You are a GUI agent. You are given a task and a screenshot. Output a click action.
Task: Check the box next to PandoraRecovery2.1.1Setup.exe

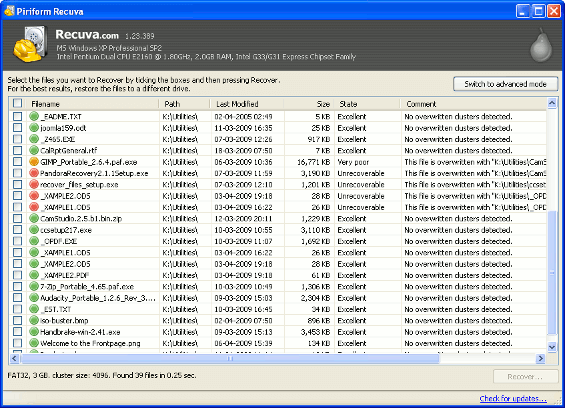17,173
